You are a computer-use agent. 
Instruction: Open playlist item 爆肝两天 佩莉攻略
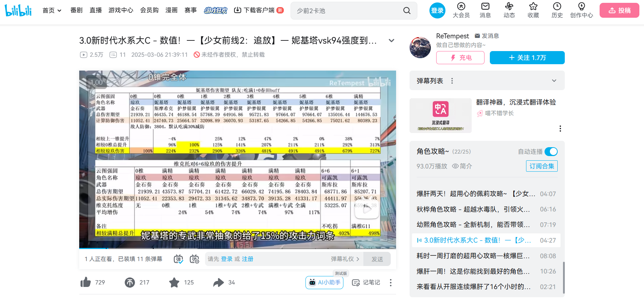click(486, 194)
